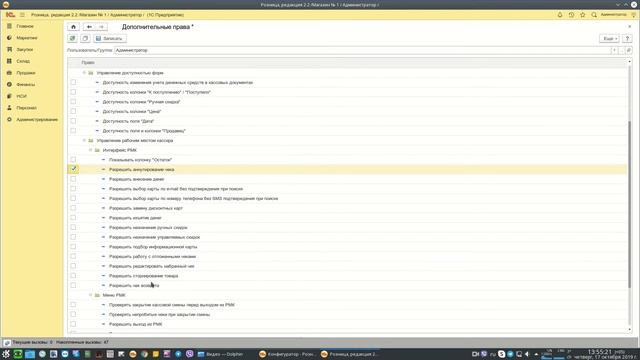Collapse 'Управление рабочим местом кассира' group
Screen dimensions: 640x360
click(x=84, y=140)
